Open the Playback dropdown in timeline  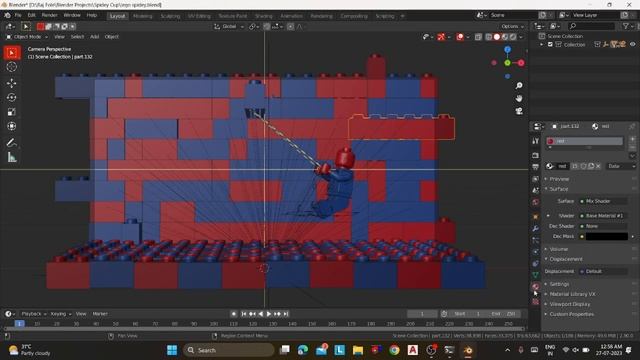33,314
